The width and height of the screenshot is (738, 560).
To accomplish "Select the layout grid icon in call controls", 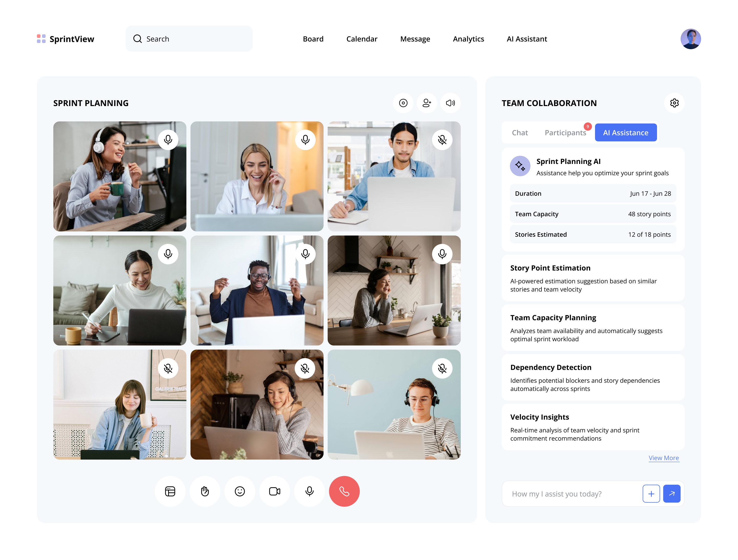I will coord(170,491).
